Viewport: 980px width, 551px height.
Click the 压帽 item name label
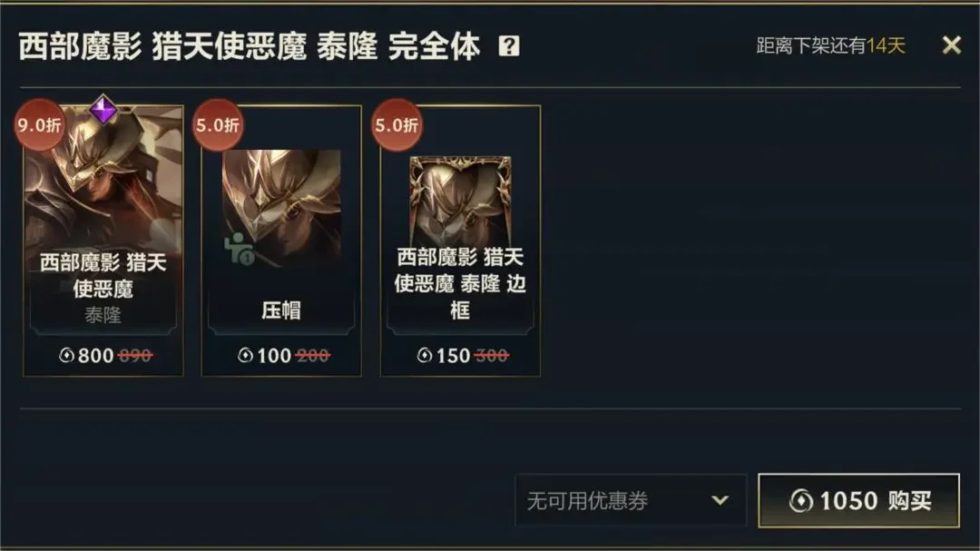point(281,310)
